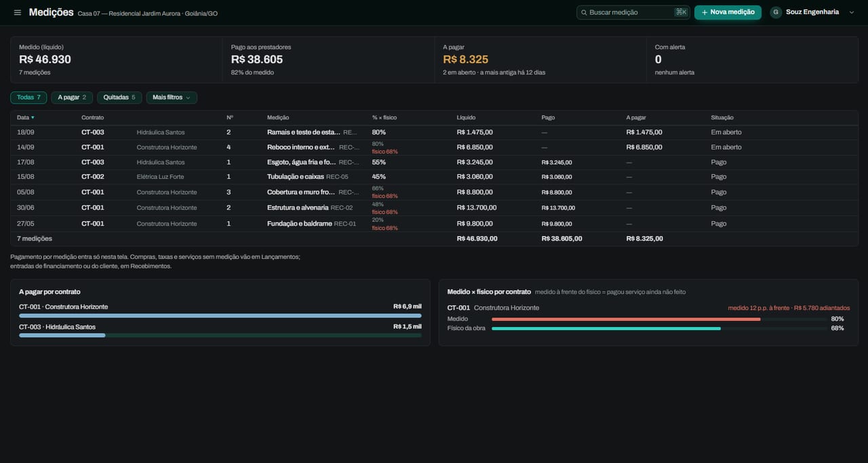Open the Fundação e baldrame measurement
This screenshot has height=463, width=868.
click(x=300, y=224)
